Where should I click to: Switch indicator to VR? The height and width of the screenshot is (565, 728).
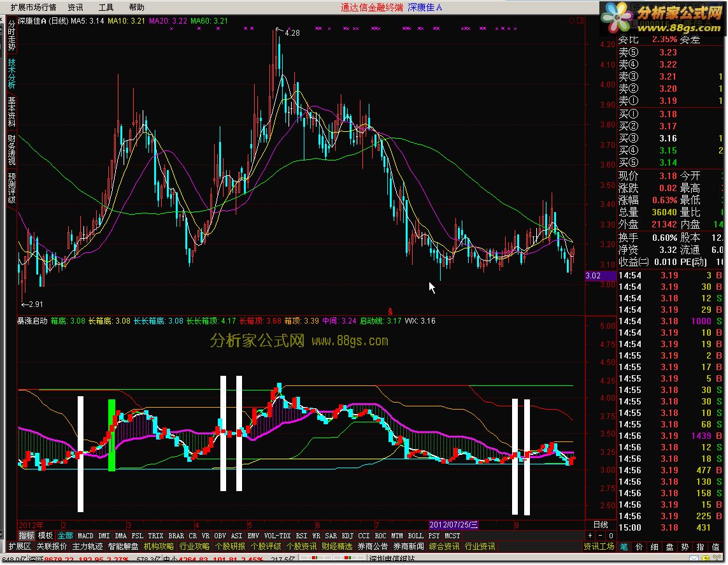[206, 536]
